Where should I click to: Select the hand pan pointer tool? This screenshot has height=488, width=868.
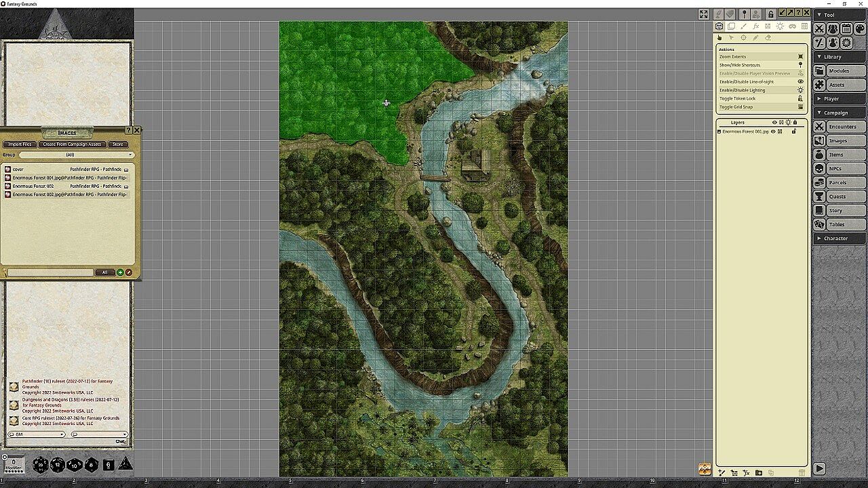pyautogui.click(x=719, y=38)
